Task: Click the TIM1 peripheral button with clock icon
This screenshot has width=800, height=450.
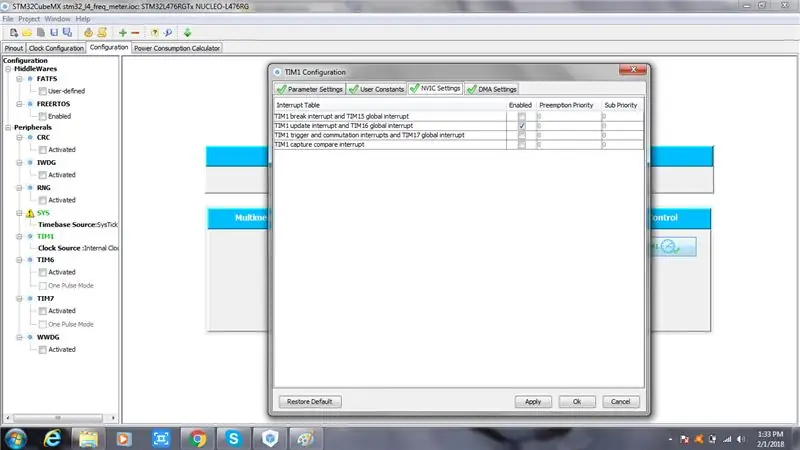Action: [673, 247]
